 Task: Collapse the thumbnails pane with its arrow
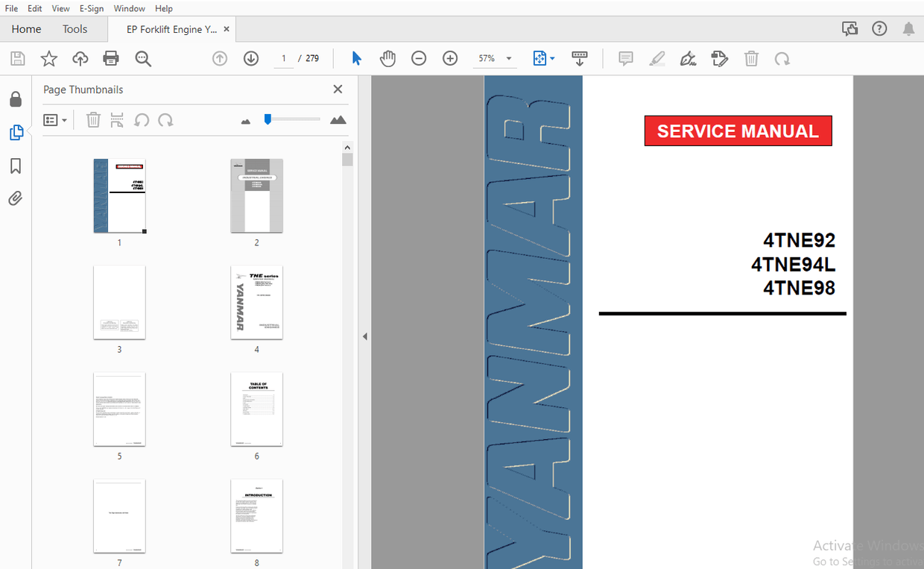(364, 336)
